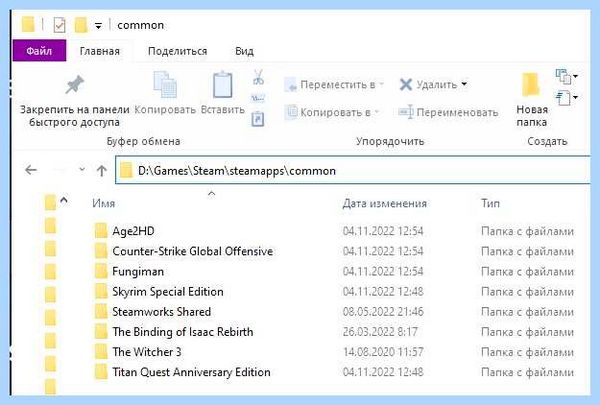600x405 pixels.
Task: Click the Копировать copy icon in ribbon
Action: [165, 85]
